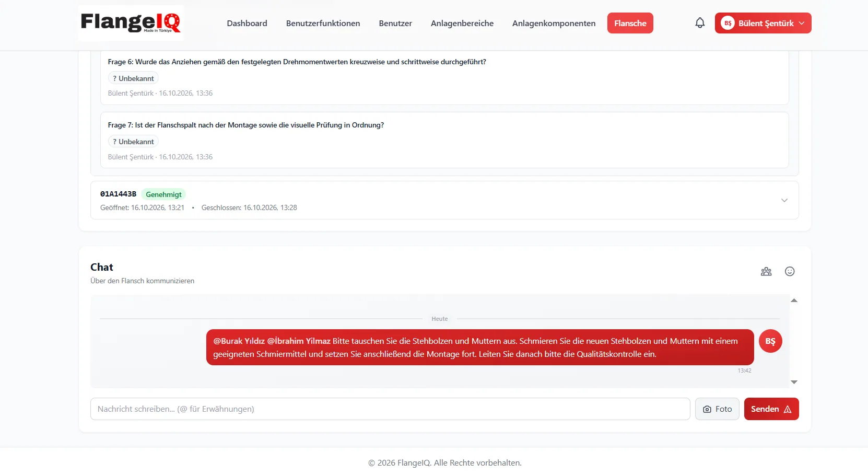Screen dimensions: 868x475
Task: Select the Flansche tab
Action: click(630, 23)
